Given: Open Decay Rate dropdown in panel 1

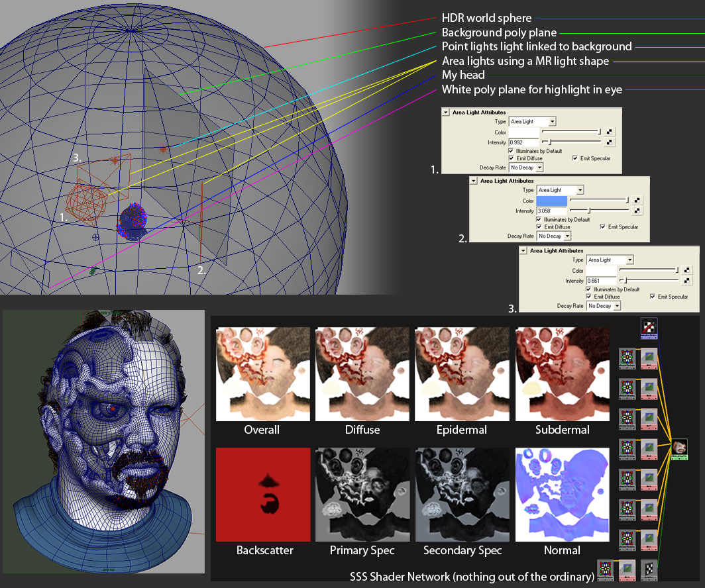Looking at the screenshot, I should coord(526,168).
